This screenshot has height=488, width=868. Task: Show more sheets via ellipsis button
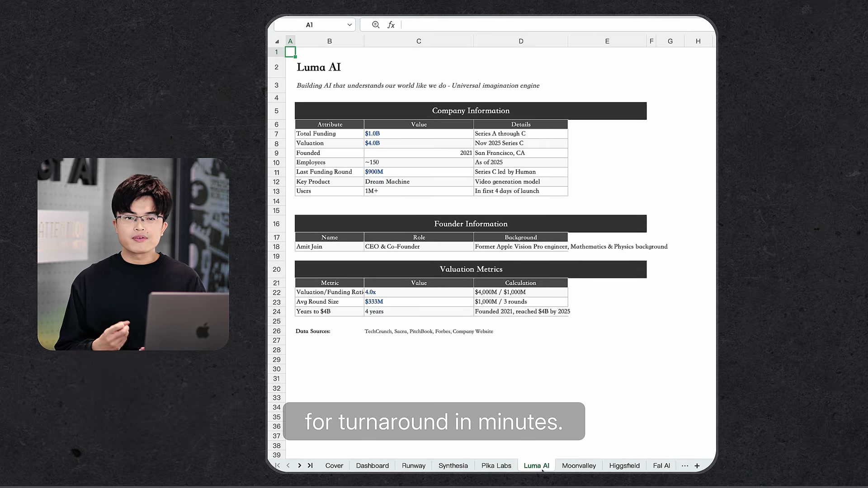point(685,466)
